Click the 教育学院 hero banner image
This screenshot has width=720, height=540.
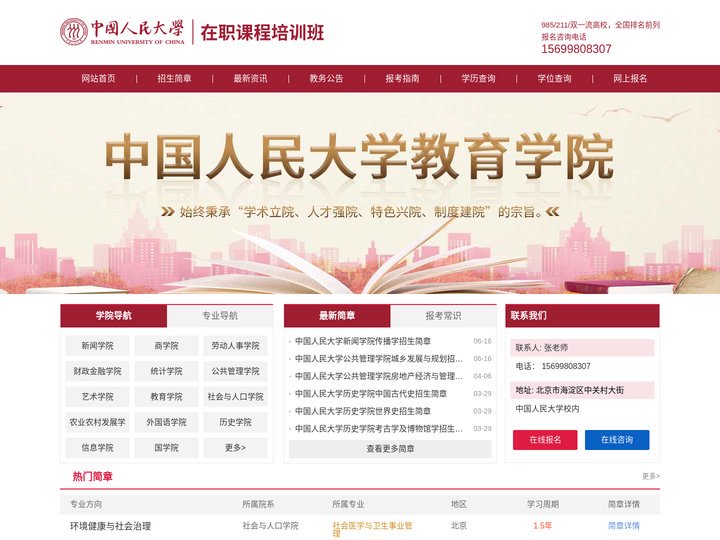(360, 193)
